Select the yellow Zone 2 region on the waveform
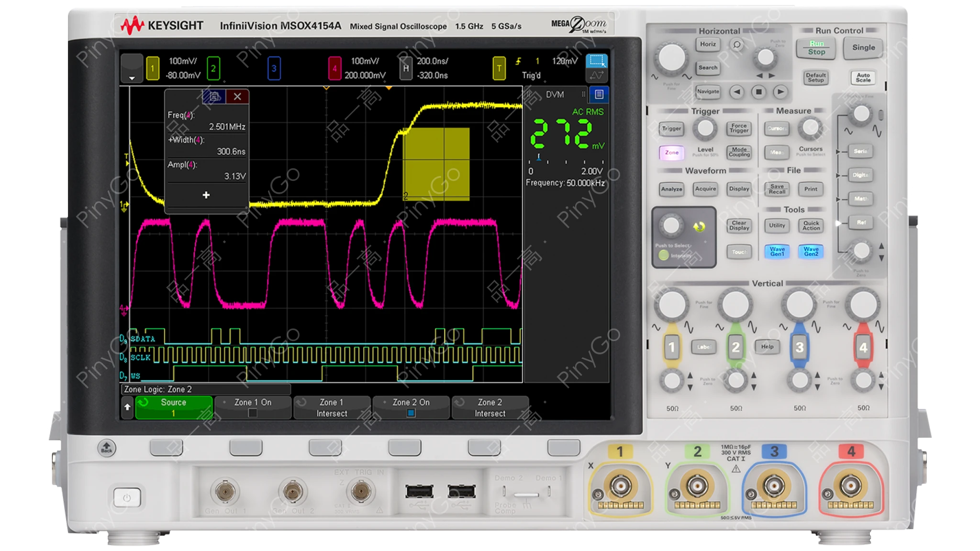Viewport: 980px width, 551px height. (x=435, y=165)
